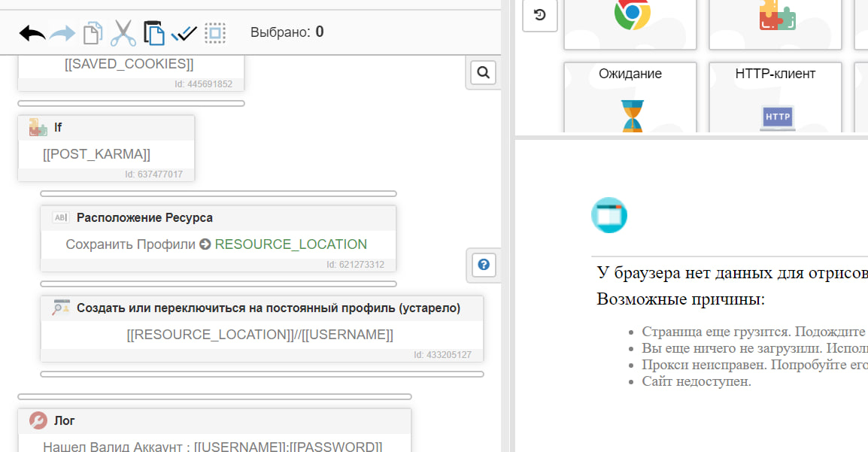Paste actions using the clipboard icon
This screenshot has width=868, height=452.
pyautogui.click(x=154, y=33)
